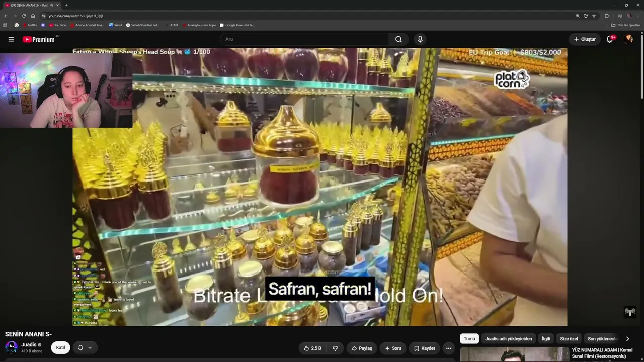Go forward in browser history
Viewport: 644px width, 362px height.
click(x=15, y=16)
